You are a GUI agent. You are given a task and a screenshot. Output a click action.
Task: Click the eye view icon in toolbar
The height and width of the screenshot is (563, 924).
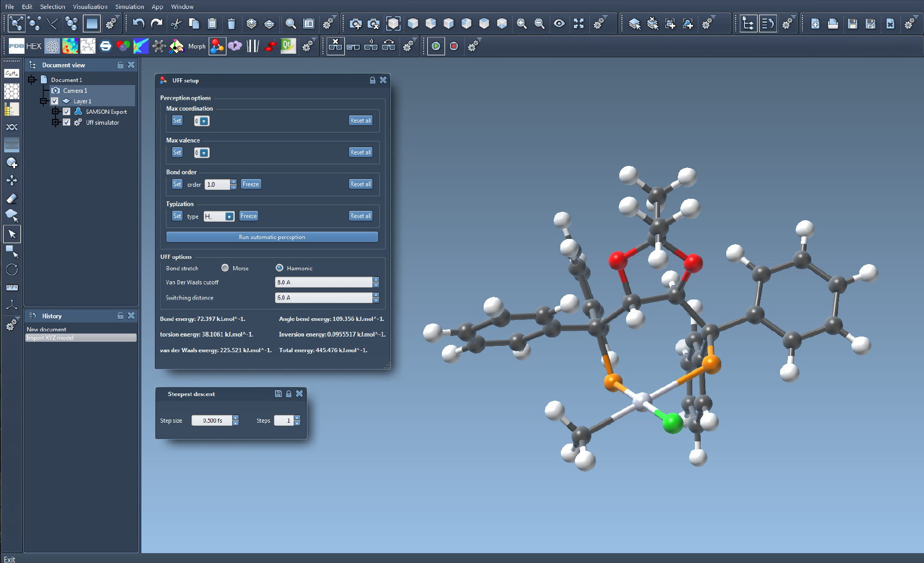(x=559, y=23)
